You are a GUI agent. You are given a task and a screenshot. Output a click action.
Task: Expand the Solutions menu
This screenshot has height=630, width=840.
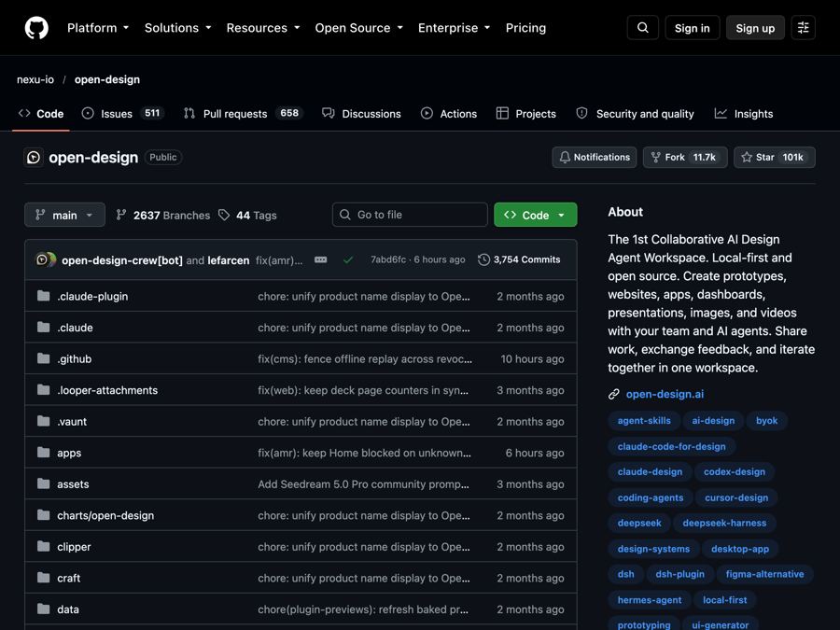tap(177, 28)
